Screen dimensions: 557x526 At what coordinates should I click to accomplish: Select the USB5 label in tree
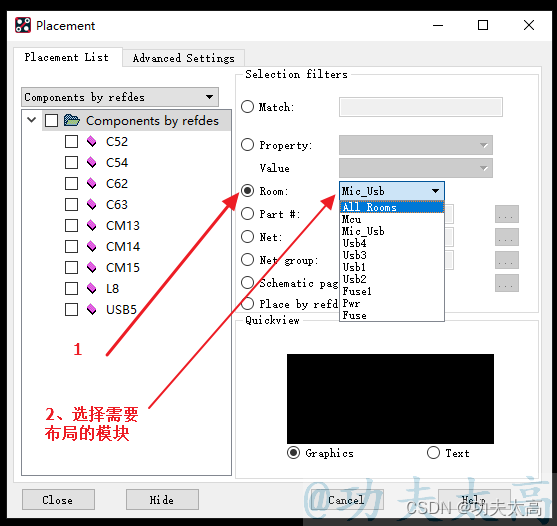click(x=121, y=309)
